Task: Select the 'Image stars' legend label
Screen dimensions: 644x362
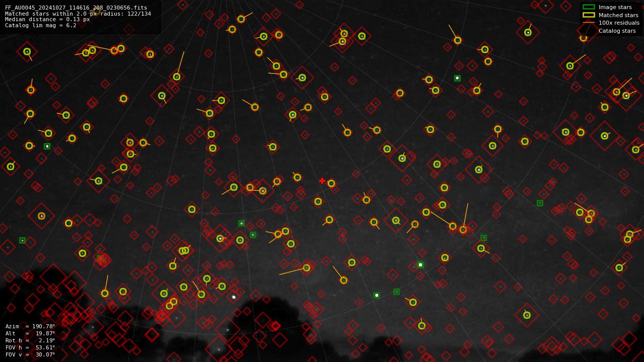Action: 615,7
